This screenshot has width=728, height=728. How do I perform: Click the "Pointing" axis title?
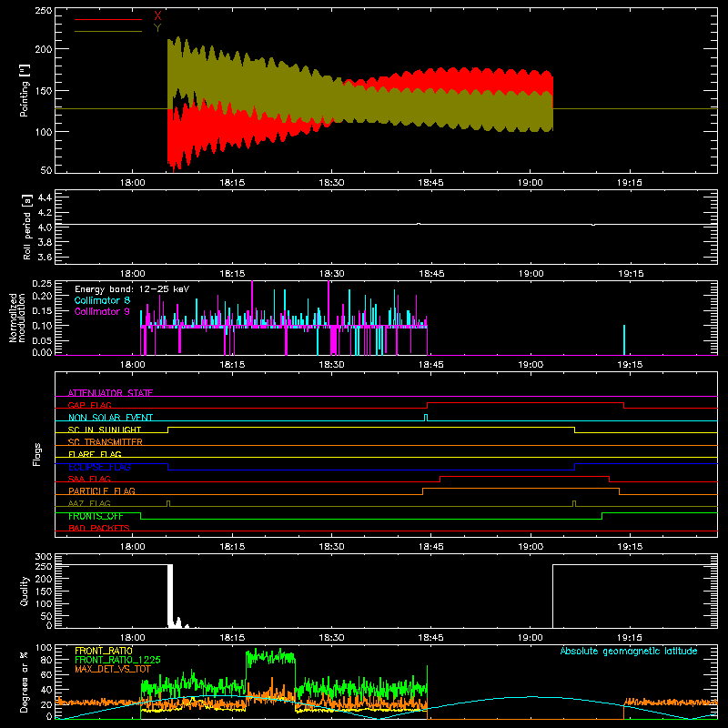click(x=25, y=90)
